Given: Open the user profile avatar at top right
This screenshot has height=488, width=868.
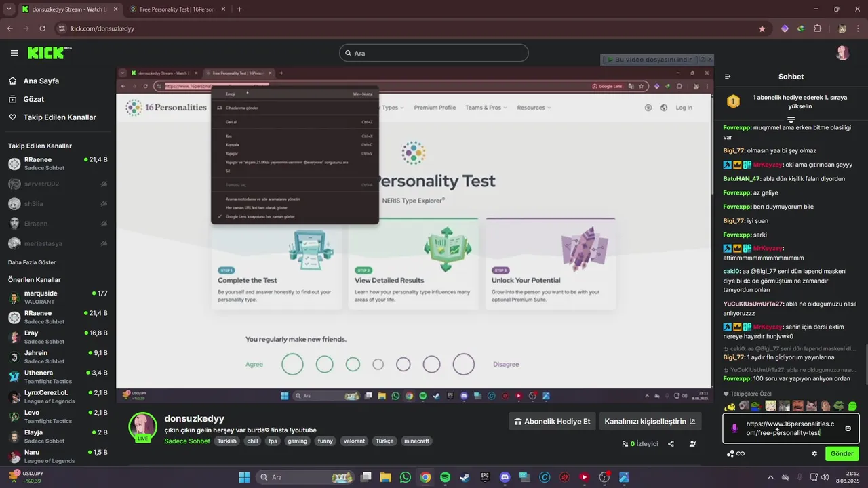Looking at the screenshot, I should [843, 53].
